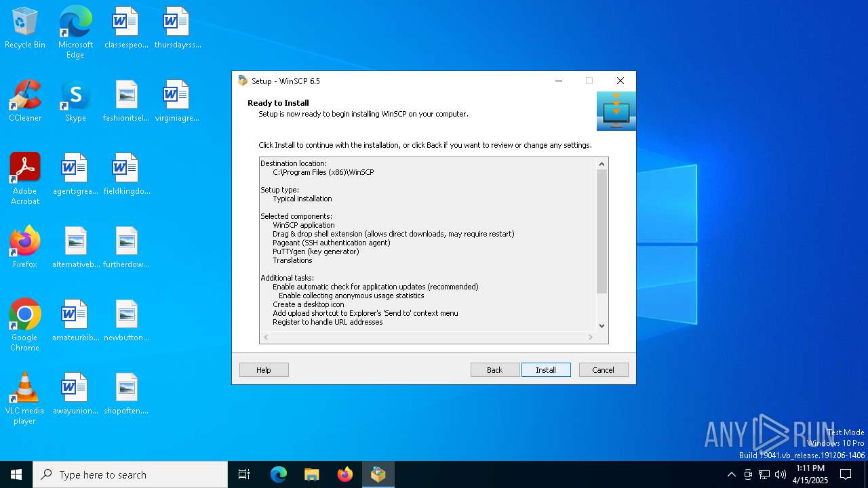Select the amateurbib Word document icon
This screenshot has height=488, width=868.
[x=75, y=321]
